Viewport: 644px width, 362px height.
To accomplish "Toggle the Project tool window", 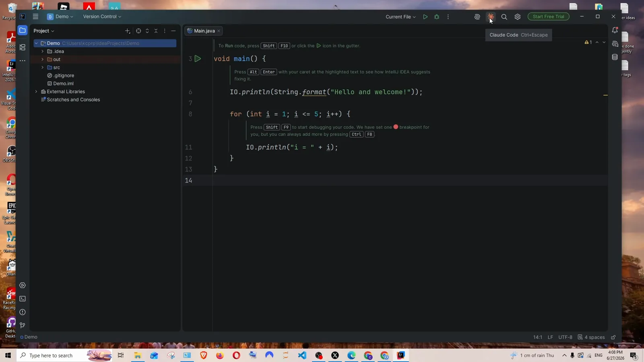I will click(23, 30).
